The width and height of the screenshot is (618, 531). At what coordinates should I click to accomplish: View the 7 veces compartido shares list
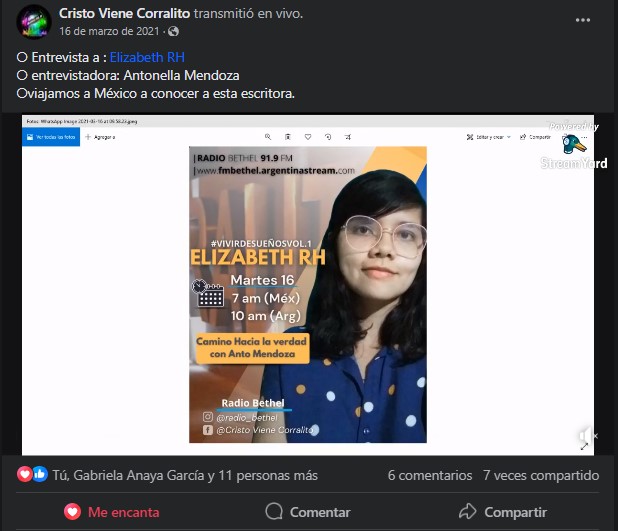pyautogui.click(x=541, y=475)
